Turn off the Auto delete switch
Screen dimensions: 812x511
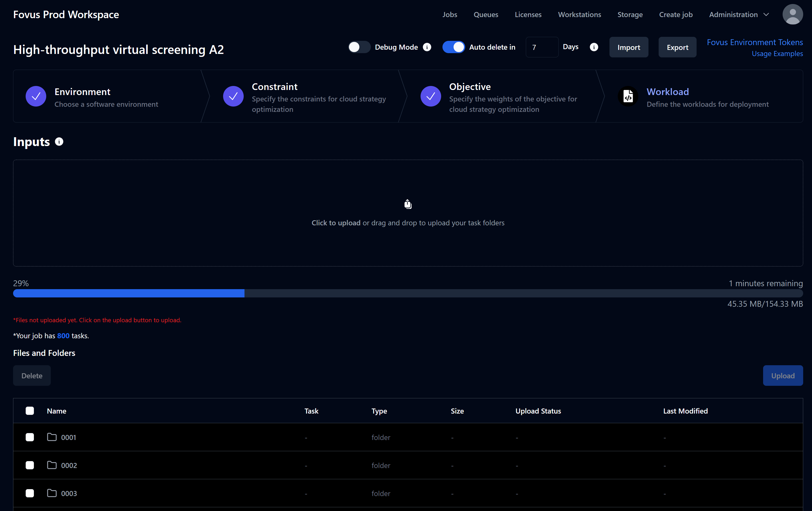[453, 47]
